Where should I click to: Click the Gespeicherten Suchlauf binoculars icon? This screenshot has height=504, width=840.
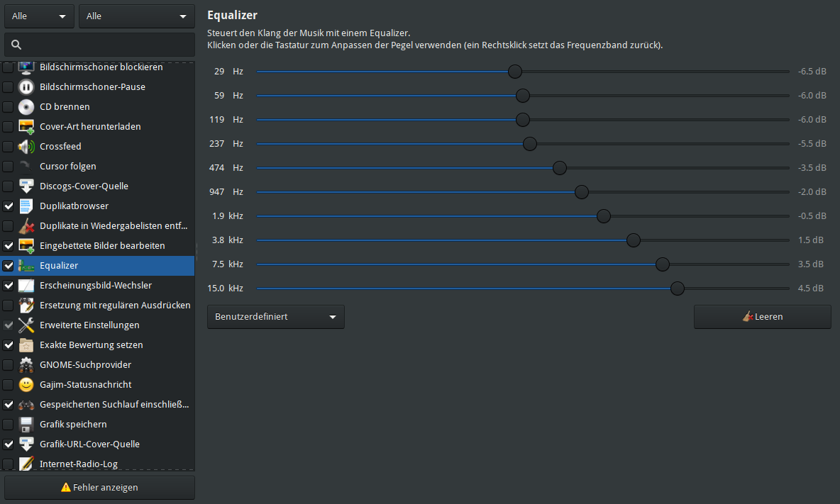26,405
